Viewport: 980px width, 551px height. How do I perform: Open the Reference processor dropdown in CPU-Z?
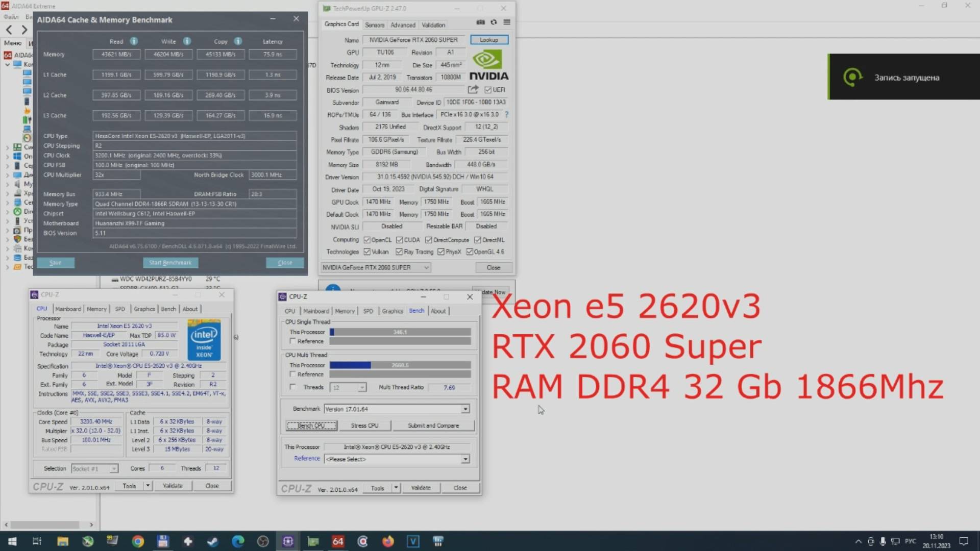coord(465,459)
